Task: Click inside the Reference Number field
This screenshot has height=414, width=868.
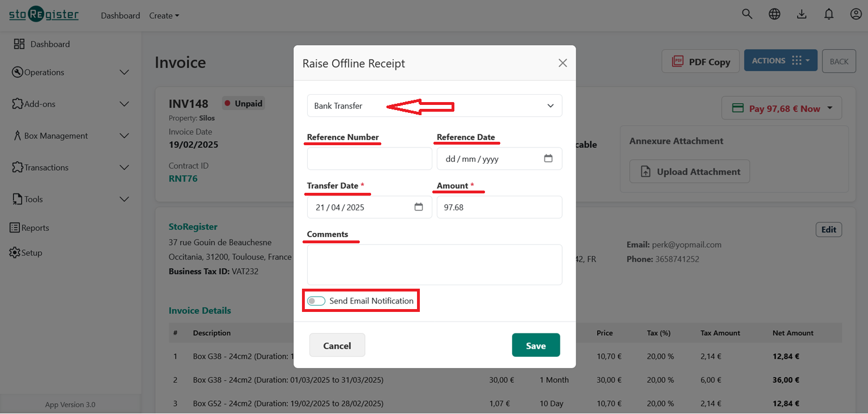Action: [369, 159]
